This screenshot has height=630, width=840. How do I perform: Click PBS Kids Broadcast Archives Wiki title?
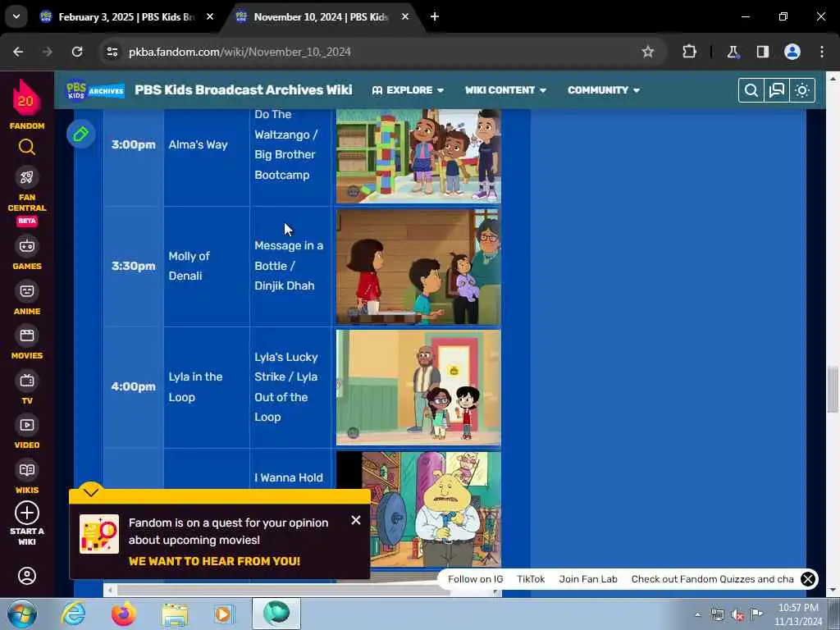(243, 89)
